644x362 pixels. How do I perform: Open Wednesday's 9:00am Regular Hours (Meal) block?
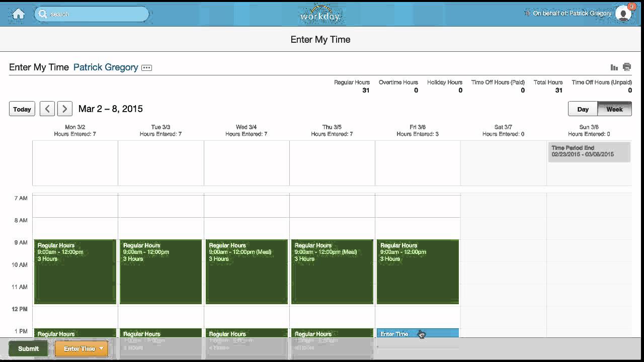tap(247, 271)
